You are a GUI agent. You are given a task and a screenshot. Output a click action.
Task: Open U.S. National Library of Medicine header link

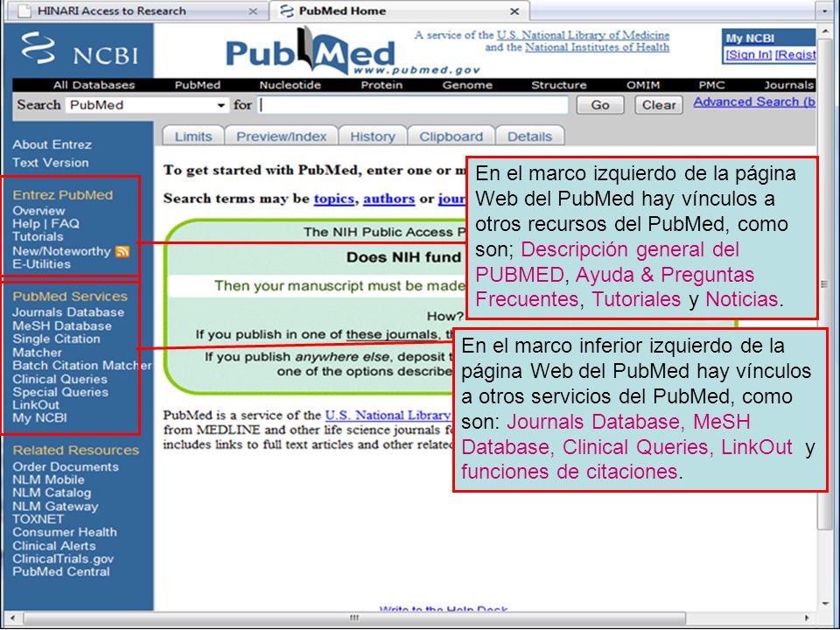pos(583,35)
